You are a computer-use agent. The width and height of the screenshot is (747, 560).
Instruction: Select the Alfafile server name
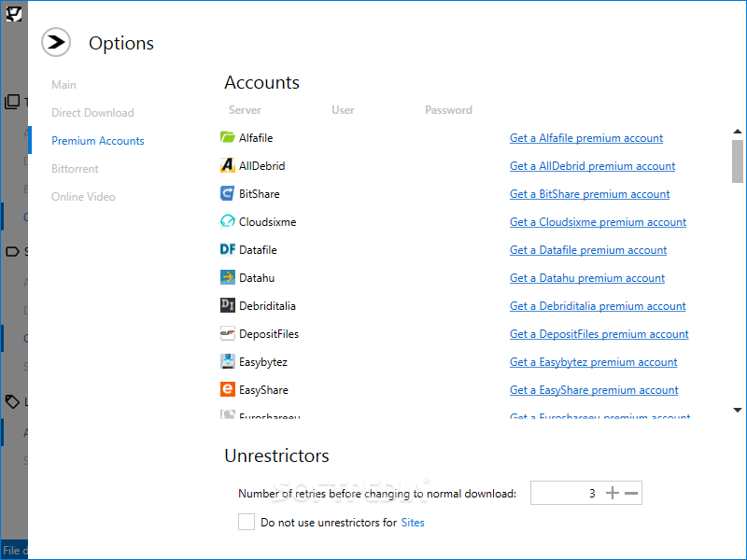point(256,138)
